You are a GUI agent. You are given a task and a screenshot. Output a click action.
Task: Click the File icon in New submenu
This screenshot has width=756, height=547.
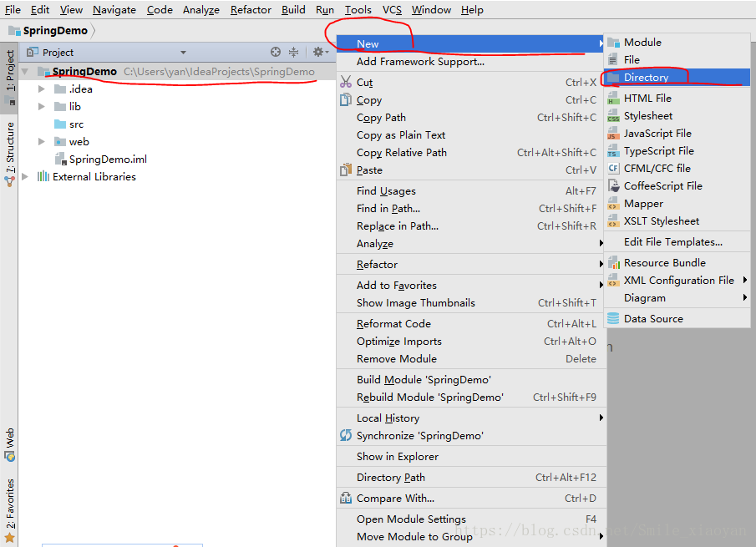pyautogui.click(x=613, y=60)
